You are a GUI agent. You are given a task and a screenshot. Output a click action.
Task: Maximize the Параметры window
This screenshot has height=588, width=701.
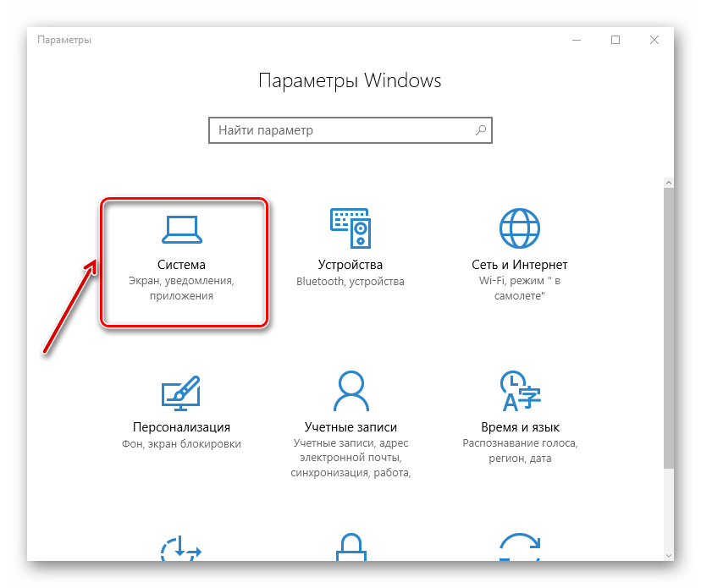[615, 40]
